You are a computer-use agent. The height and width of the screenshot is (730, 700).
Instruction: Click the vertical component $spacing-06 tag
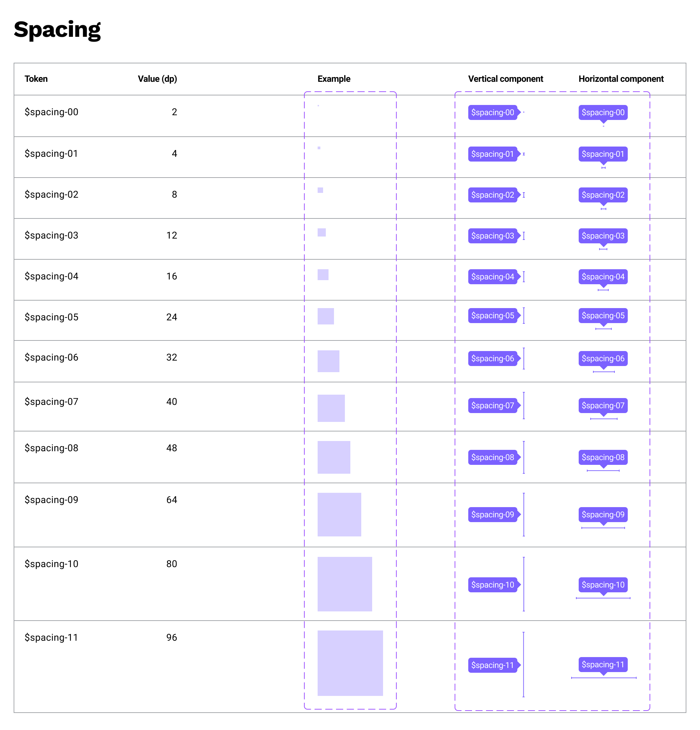click(492, 358)
